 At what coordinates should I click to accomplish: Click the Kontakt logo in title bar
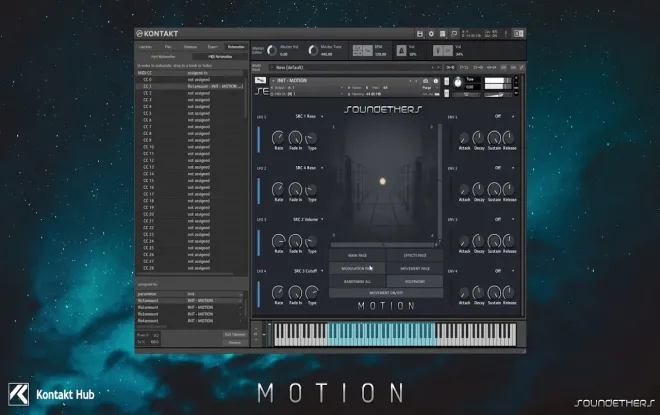[x=157, y=34]
